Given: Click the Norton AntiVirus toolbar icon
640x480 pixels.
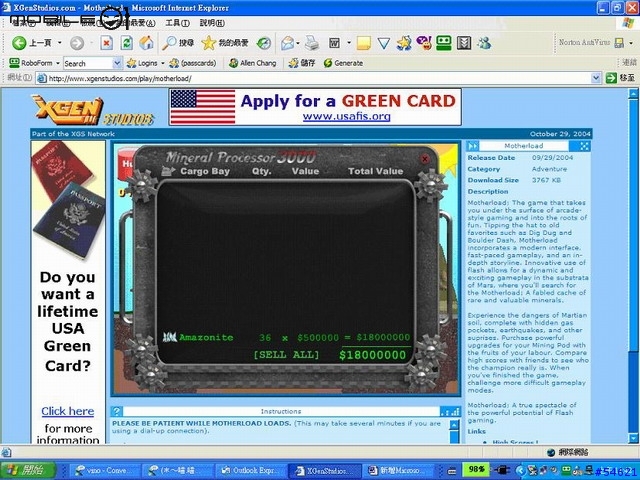Looking at the screenshot, I should (619, 42).
